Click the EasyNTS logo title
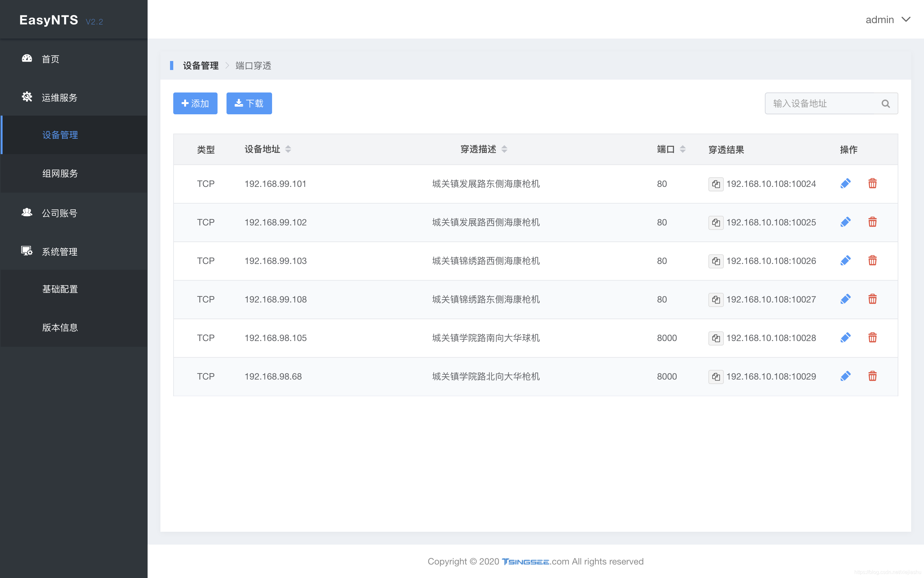The image size is (924, 578). [49, 20]
